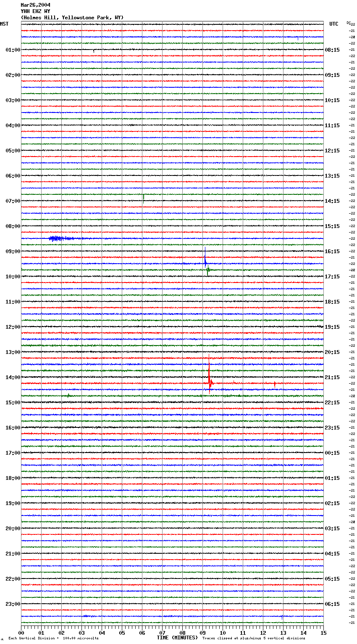Click the 14:00 MST hour label

[13, 377]
